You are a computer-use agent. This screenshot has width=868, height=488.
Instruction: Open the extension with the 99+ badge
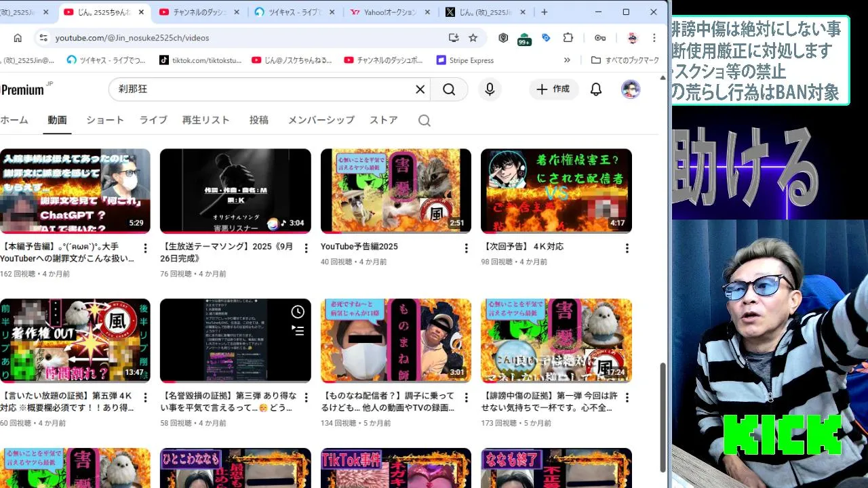click(524, 39)
